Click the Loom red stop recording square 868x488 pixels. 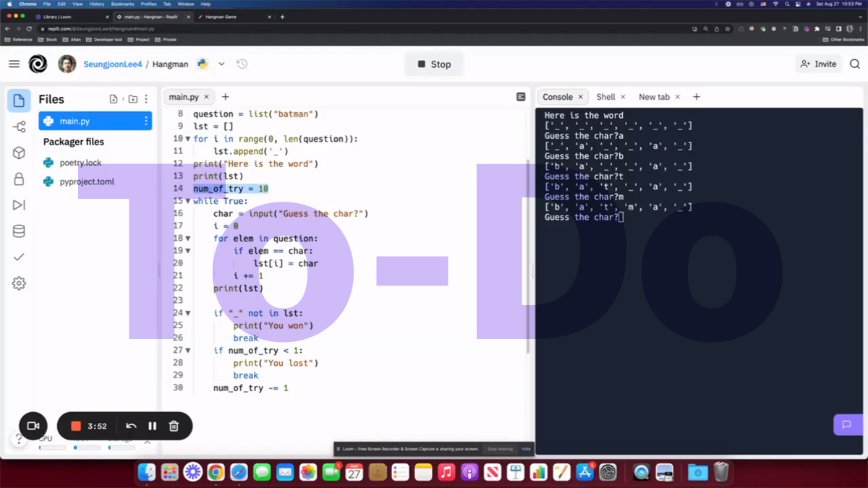tap(76, 426)
